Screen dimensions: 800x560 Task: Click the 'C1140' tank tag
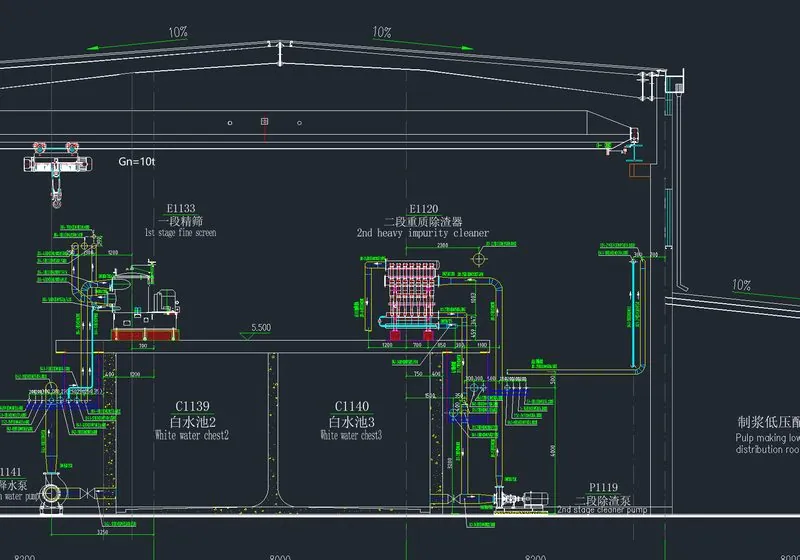coord(352,406)
